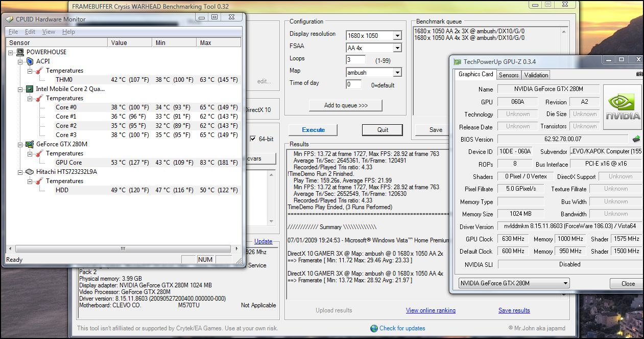This screenshot has width=644, height=339.
Task: Click the thermometer icon under Intel Mobile Core 2
Action: 39,98
